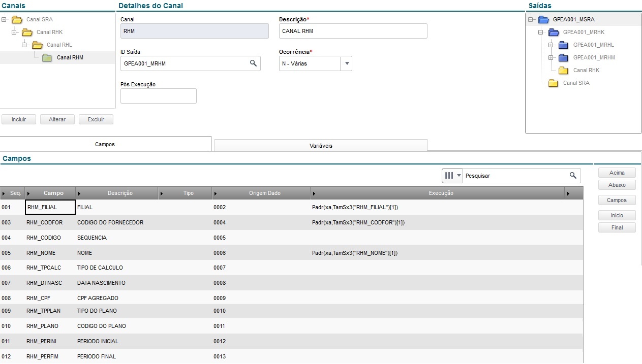Click the Pesquisar magnifier icon in Campos
Image resolution: width=642 pixels, height=364 pixels.
tap(573, 176)
